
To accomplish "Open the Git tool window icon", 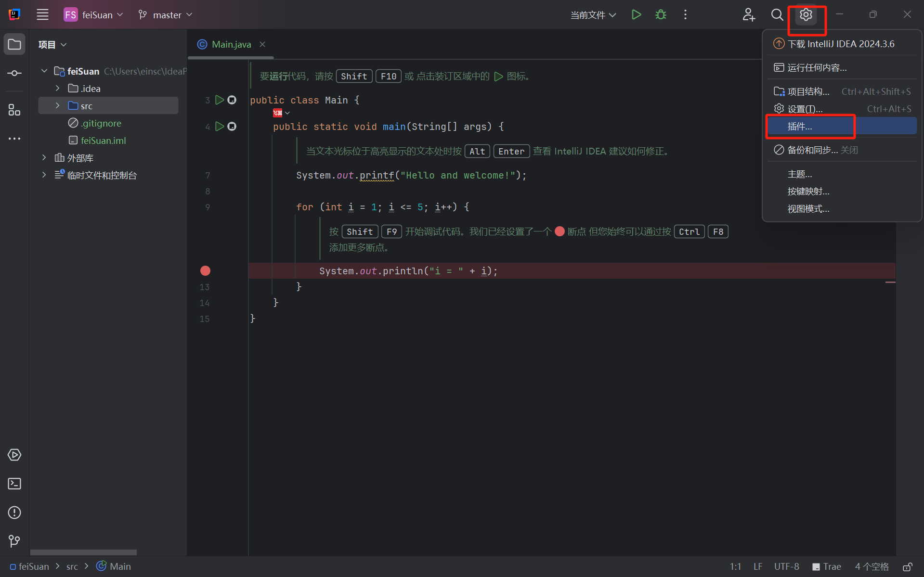I will (x=14, y=541).
